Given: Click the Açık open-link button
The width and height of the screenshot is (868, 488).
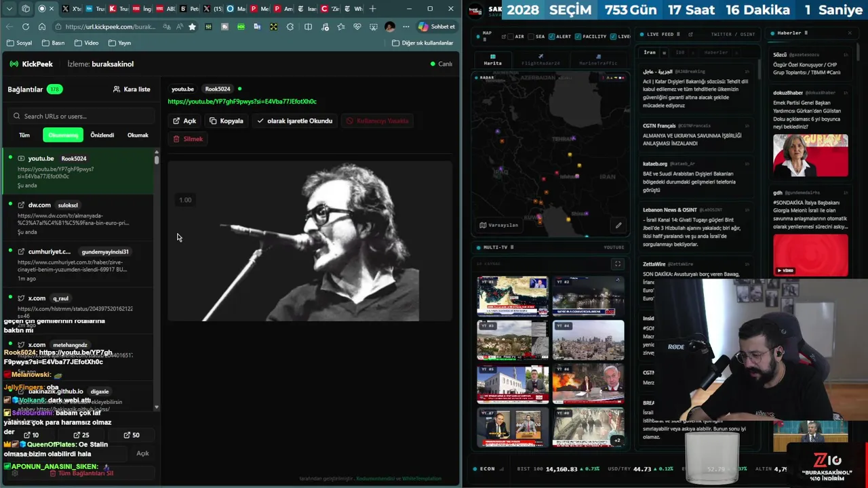Looking at the screenshot, I should tap(184, 121).
